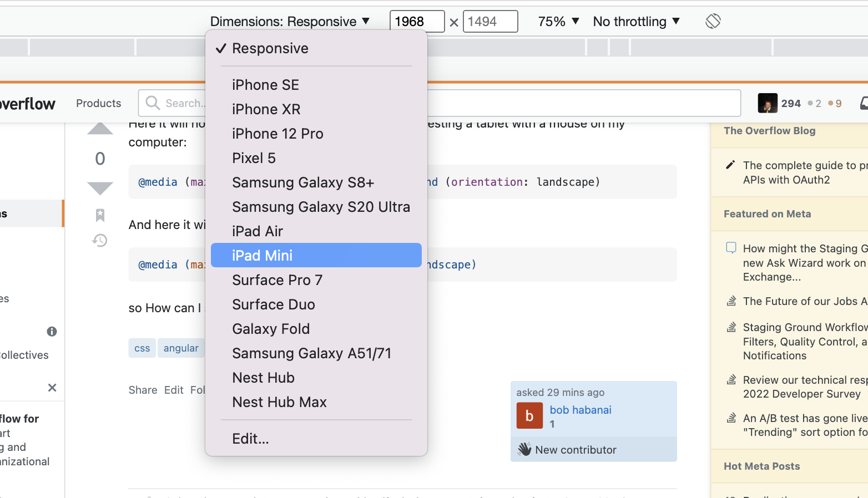Viewport: 868px width, 498px height.
Task: Select the checked Responsive option
Action: (x=316, y=48)
